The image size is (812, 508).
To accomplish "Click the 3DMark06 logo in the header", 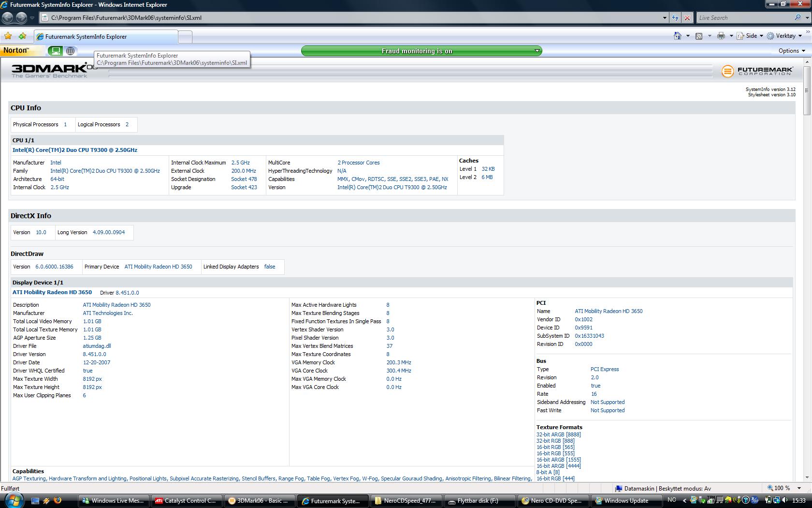I will point(54,70).
